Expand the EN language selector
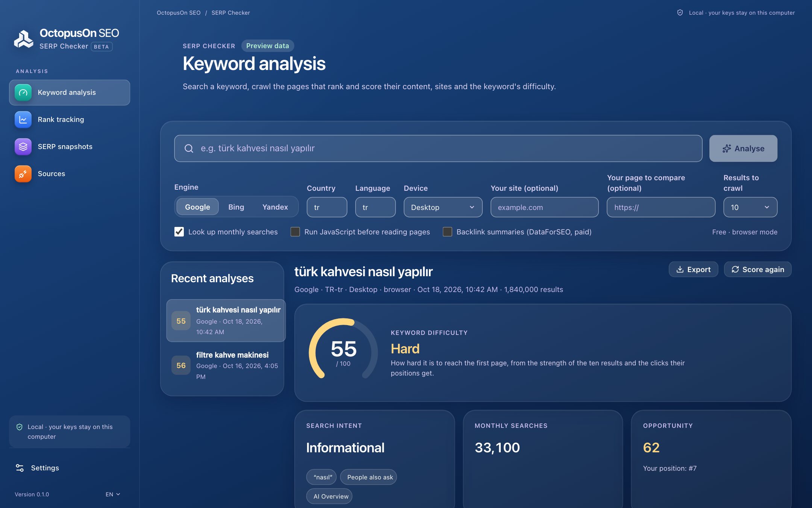 click(112, 494)
